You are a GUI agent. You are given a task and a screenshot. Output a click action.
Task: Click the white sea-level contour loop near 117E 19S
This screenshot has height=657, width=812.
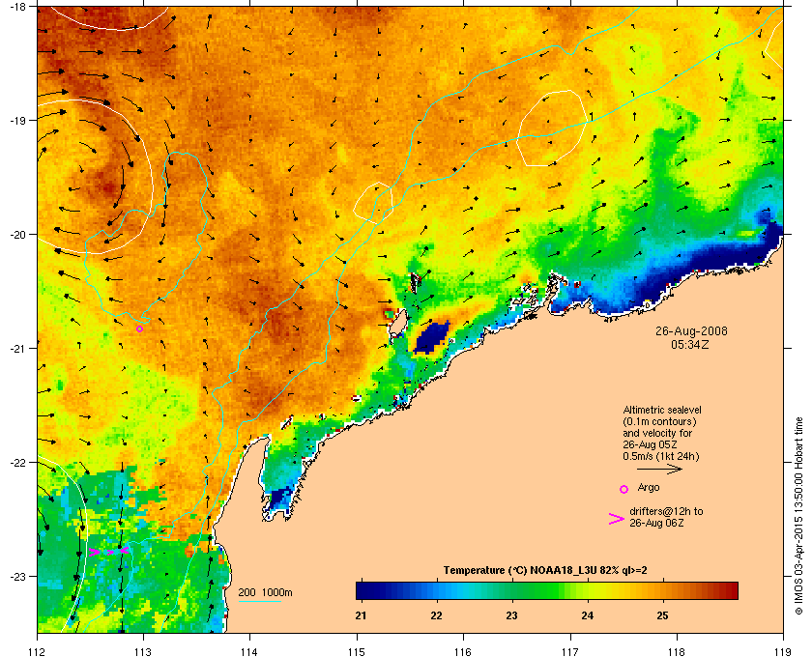[x=552, y=128]
